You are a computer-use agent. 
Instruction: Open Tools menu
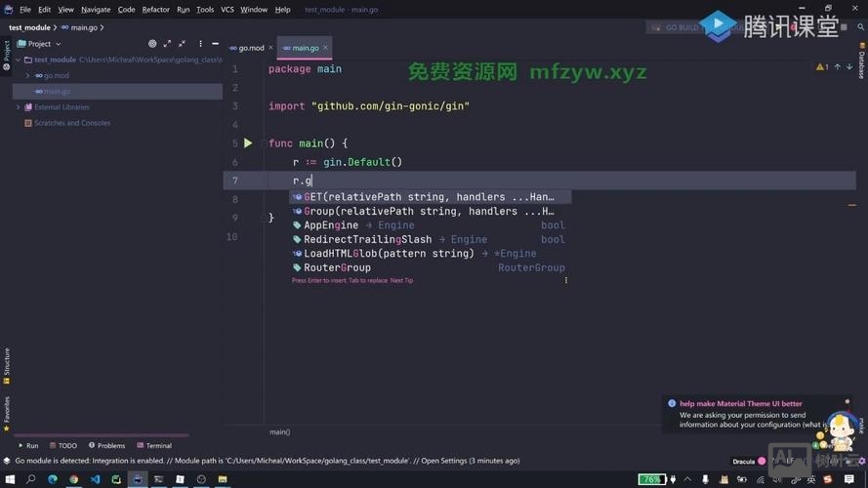pos(205,10)
